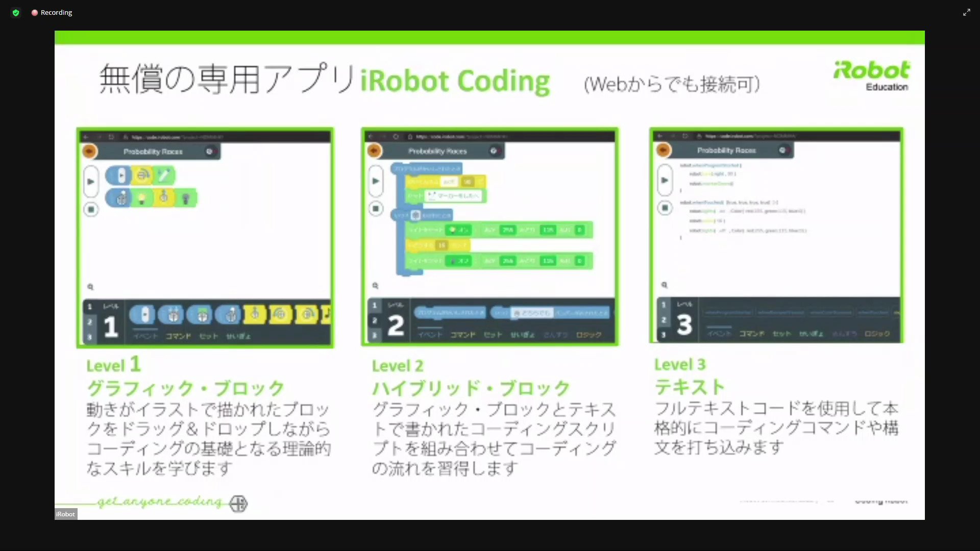The height and width of the screenshot is (551, 980).
Task: Select level 1 in the Level 3 selector
Action: point(664,305)
